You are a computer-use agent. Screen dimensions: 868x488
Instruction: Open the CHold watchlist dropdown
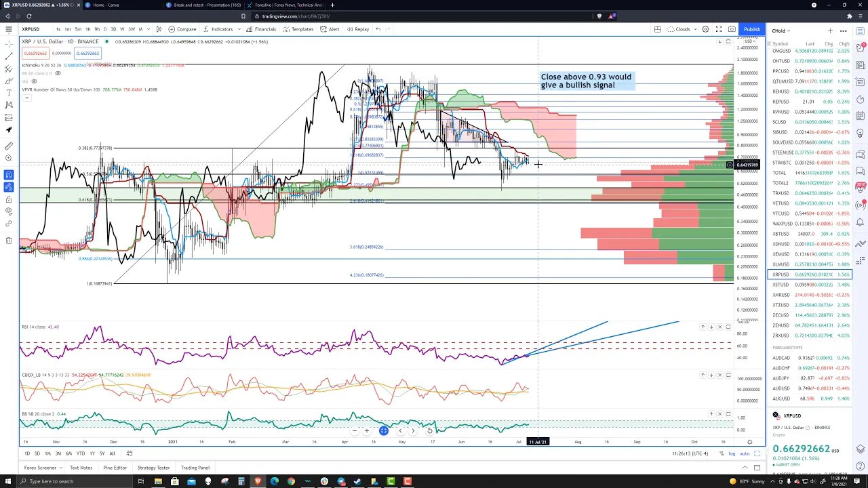(x=781, y=30)
